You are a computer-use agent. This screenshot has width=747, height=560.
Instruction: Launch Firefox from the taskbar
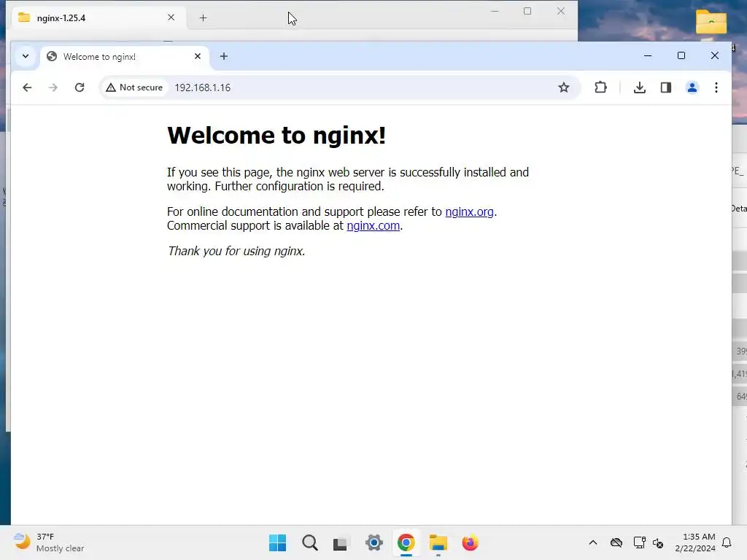point(471,542)
